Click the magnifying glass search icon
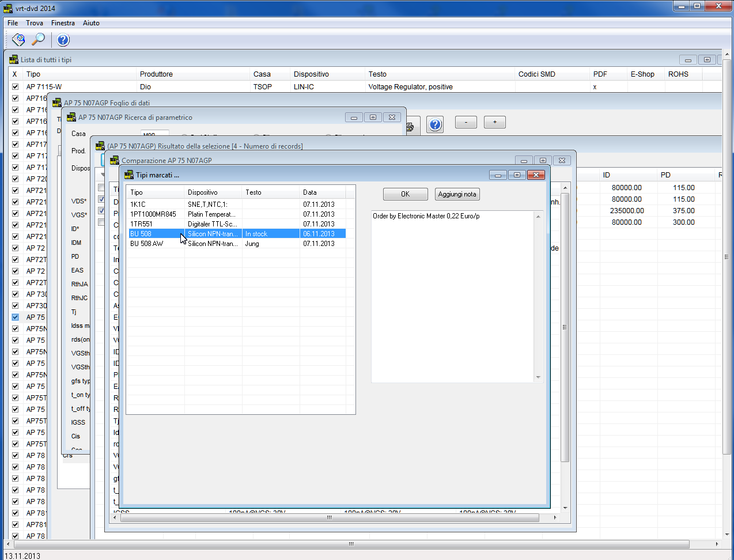The image size is (734, 560). coord(38,40)
